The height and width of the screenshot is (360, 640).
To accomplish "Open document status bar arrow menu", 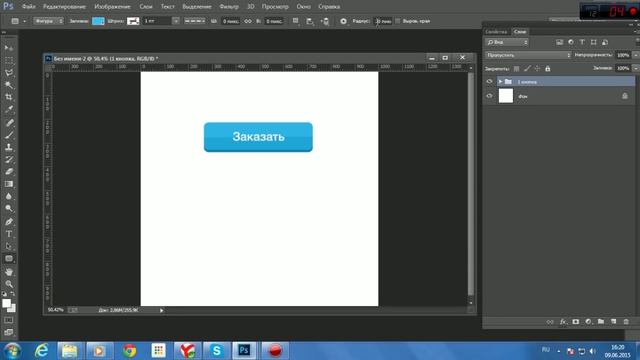I will [162, 310].
